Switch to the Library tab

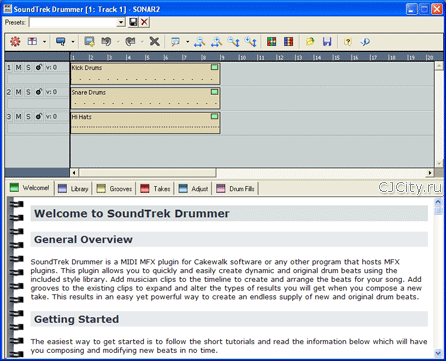pos(73,189)
